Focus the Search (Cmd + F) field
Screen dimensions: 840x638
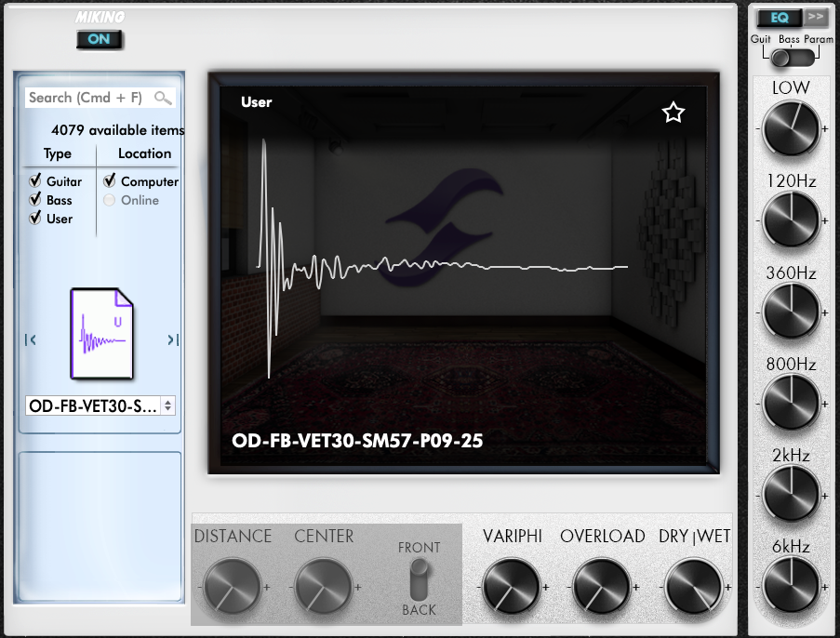pos(100,98)
